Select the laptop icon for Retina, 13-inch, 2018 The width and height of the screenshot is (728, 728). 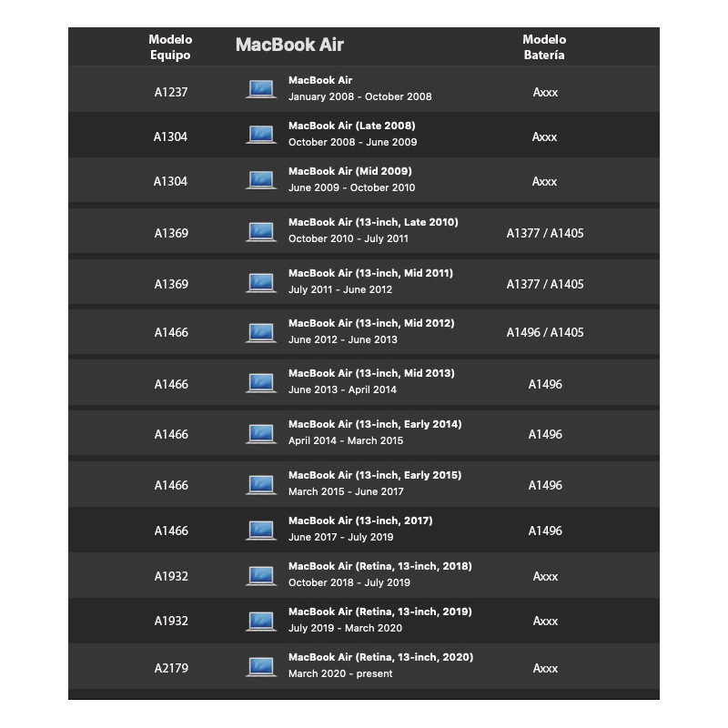click(261, 576)
